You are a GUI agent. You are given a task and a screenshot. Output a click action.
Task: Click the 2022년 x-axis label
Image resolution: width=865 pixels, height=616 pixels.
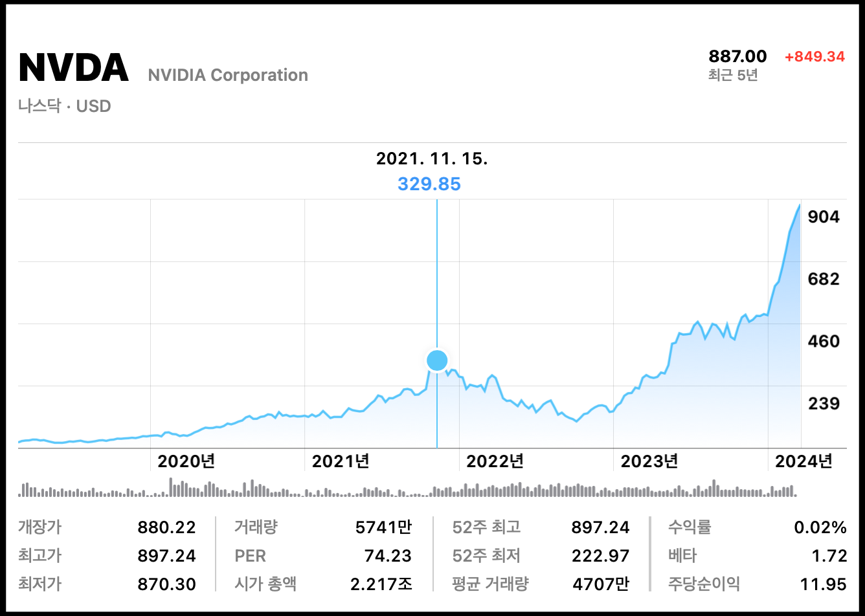coord(495,461)
